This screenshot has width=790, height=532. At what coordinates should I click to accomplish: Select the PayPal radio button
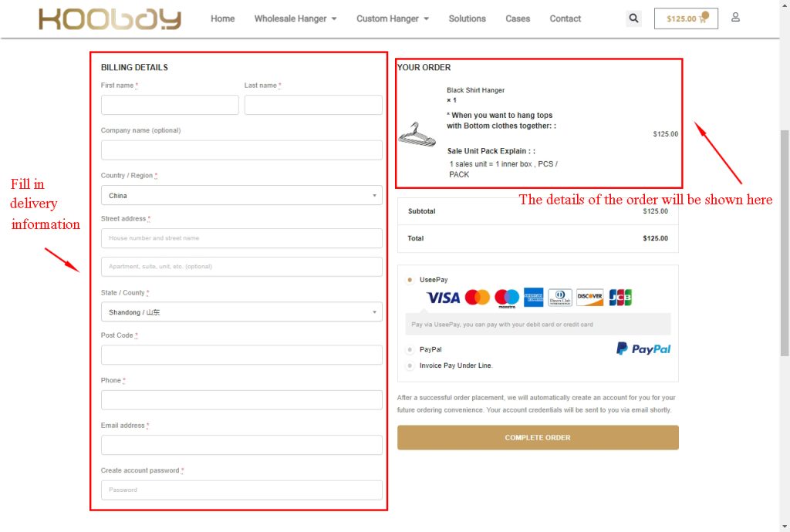tap(410, 350)
